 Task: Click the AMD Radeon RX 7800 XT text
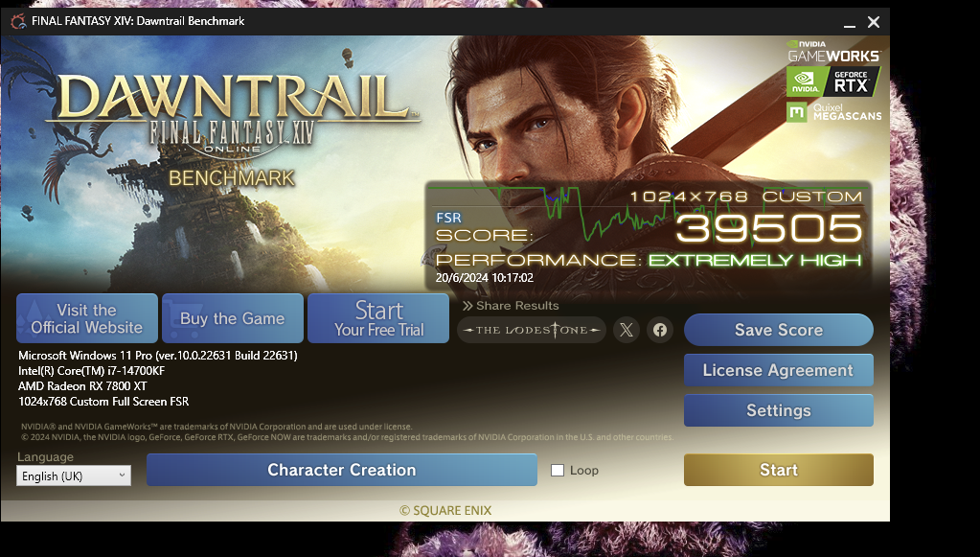coord(82,385)
